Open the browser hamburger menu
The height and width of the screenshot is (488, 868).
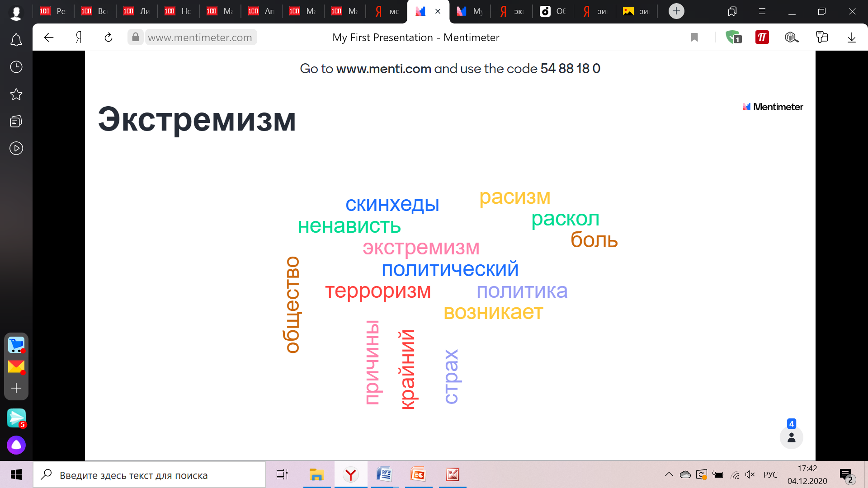point(762,11)
